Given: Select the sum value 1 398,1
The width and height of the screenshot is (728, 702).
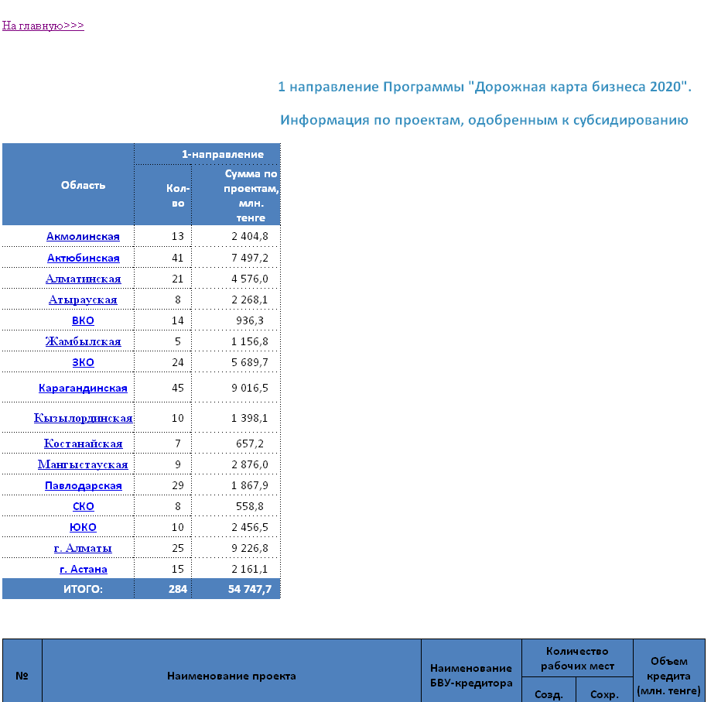Looking at the screenshot, I should [250, 418].
